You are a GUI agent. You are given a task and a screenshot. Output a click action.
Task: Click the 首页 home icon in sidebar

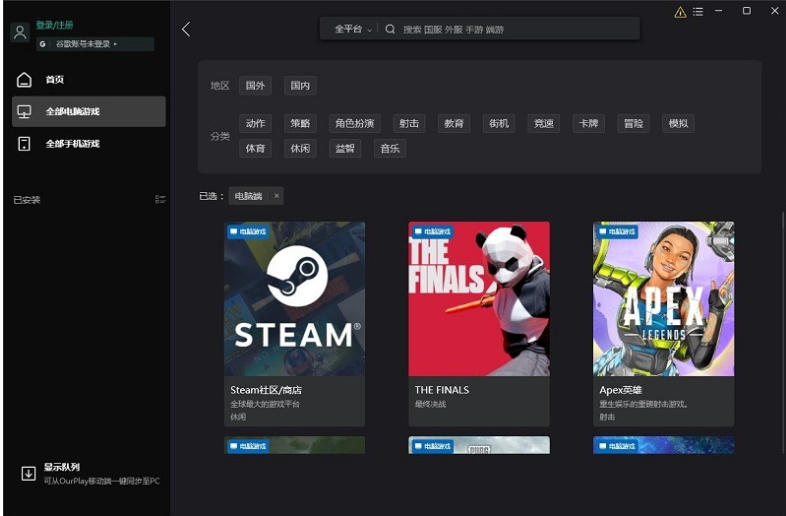(x=25, y=80)
